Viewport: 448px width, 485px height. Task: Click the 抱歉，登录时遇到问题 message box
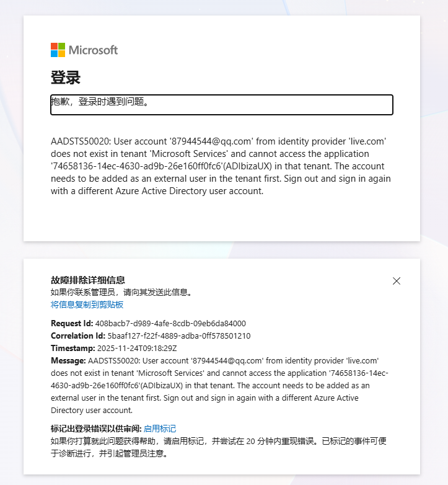tap(222, 105)
